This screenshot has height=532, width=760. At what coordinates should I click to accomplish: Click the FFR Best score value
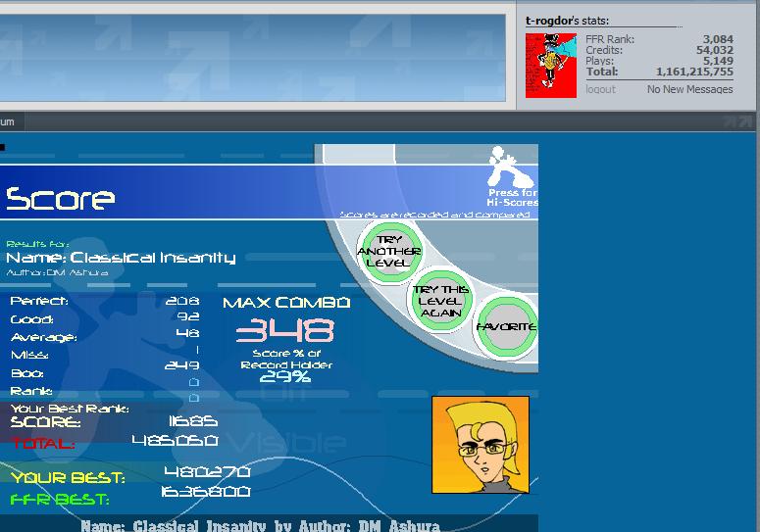206,492
